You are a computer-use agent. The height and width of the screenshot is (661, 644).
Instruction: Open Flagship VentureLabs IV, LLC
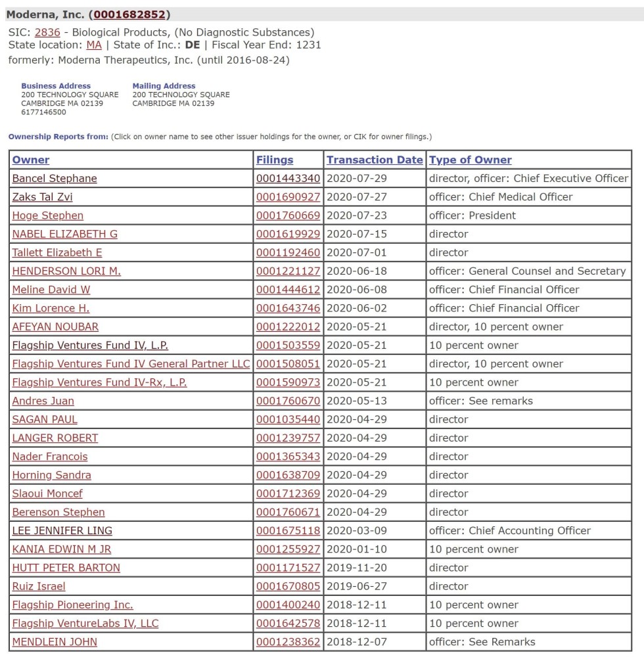85,624
